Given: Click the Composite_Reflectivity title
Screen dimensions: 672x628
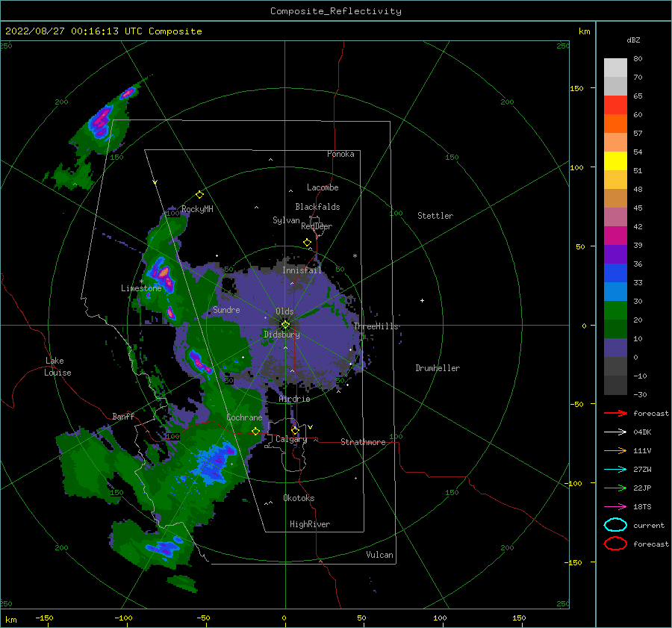Looking at the screenshot, I should (336, 11).
